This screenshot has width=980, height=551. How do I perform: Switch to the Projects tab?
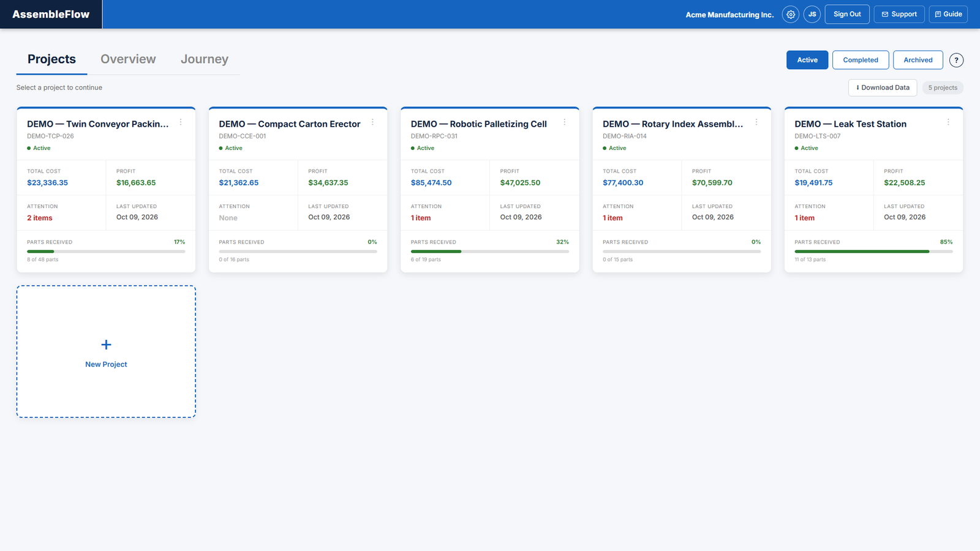pyautogui.click(x=51, y=59)
